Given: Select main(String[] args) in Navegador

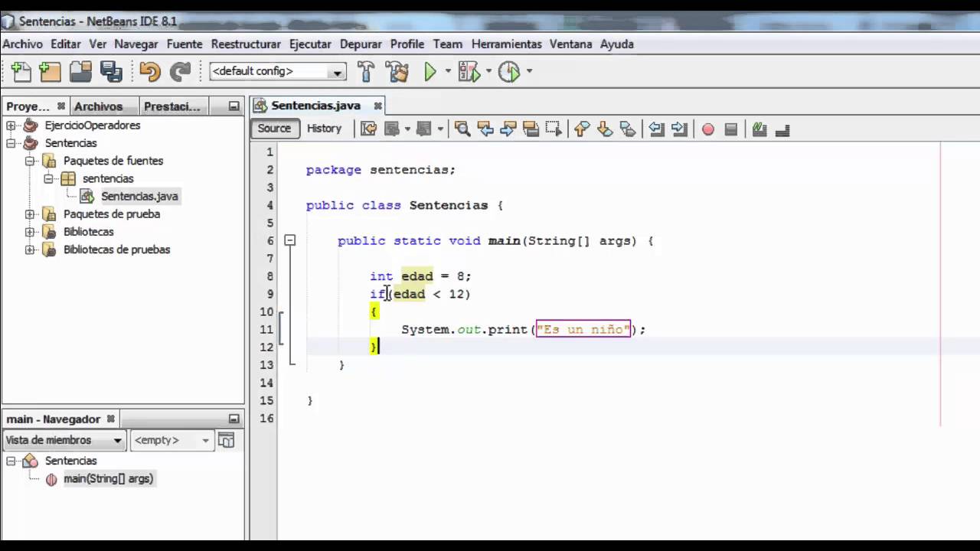Looking at the screenshot, I should pyautogui.click(x=108, y=479).
